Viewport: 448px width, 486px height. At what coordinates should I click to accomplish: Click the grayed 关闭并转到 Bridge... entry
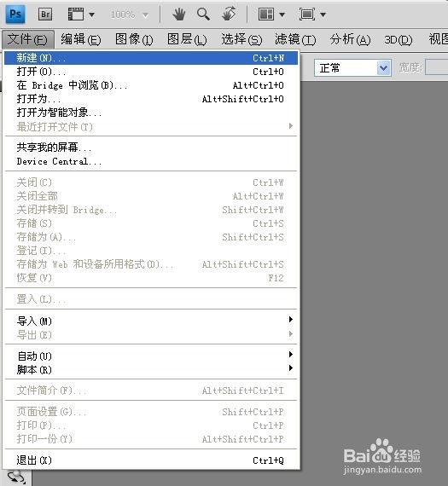[x=151, y=210]
